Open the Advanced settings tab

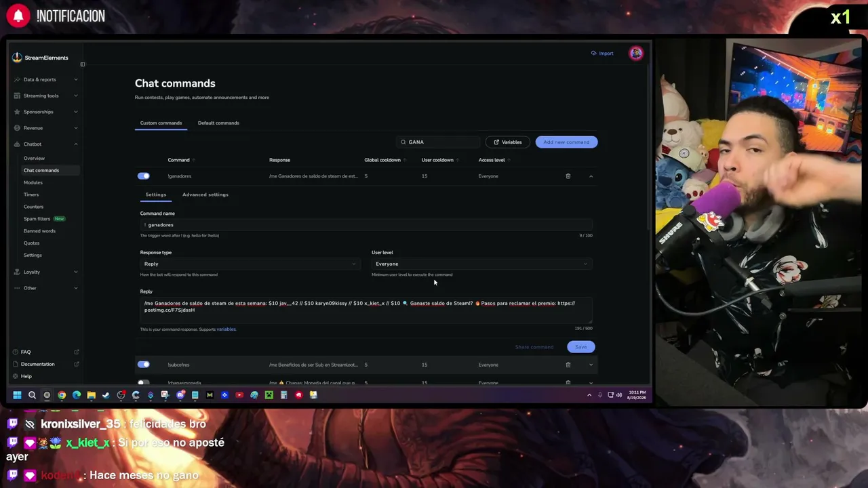(205, 195)
